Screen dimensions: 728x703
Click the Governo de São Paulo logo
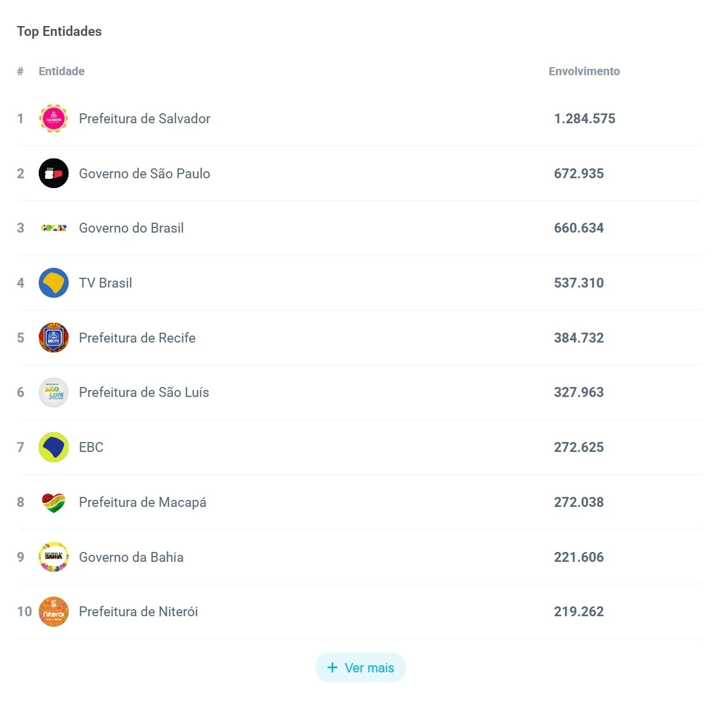coord(53,173)
